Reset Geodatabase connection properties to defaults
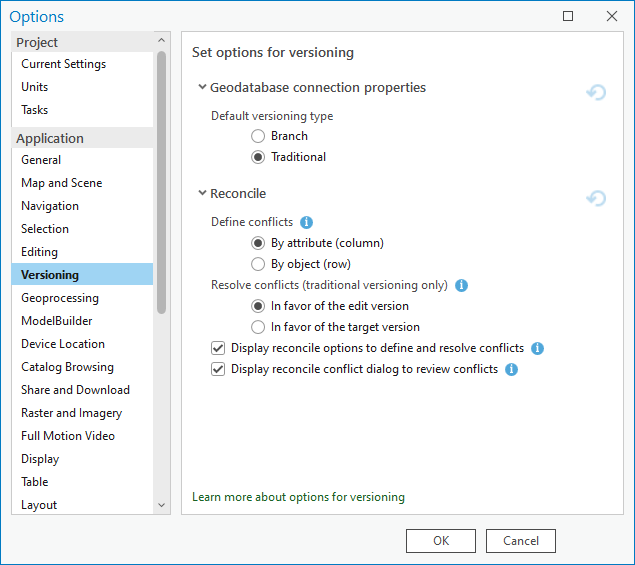The image size is (635, 565). [596, 93]
